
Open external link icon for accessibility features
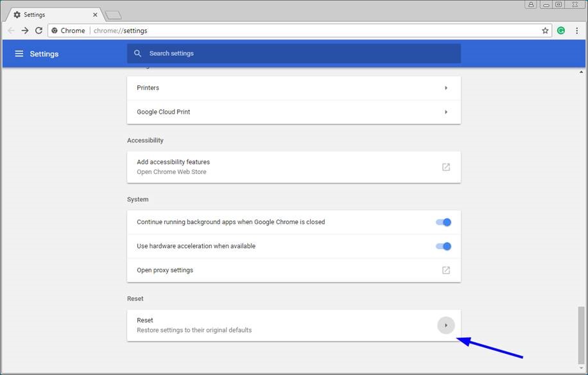click(446, 167)
